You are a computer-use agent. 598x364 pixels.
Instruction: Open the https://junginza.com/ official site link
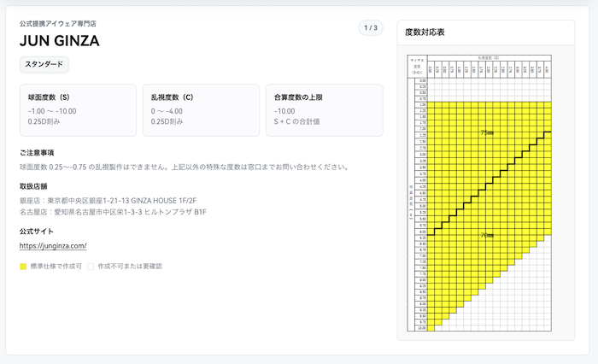(53, 246)
